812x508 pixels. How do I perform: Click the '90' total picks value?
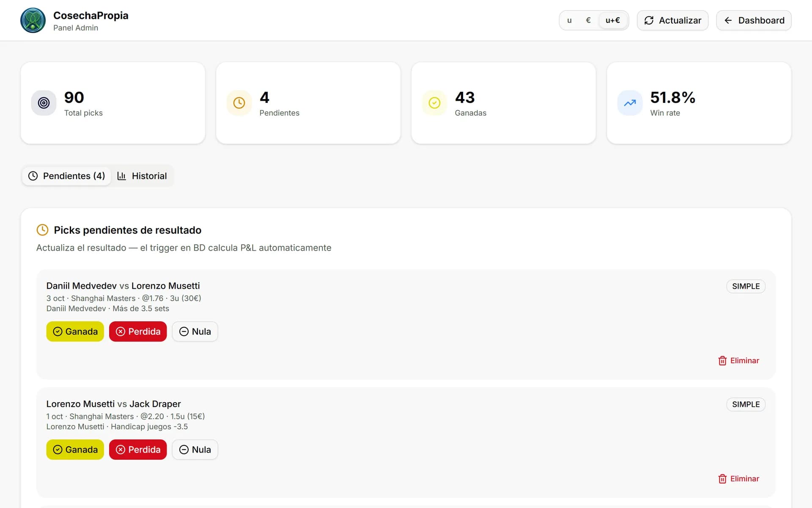tap(74, 97)
